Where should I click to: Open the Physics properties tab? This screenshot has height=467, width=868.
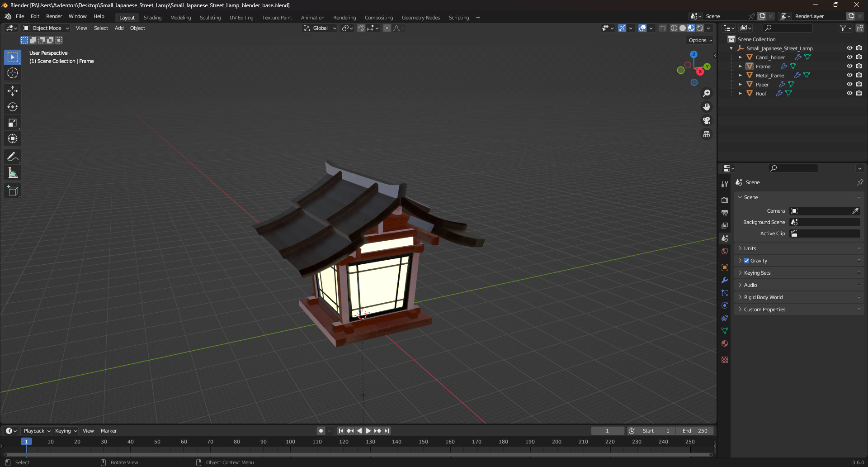[725, 305]
